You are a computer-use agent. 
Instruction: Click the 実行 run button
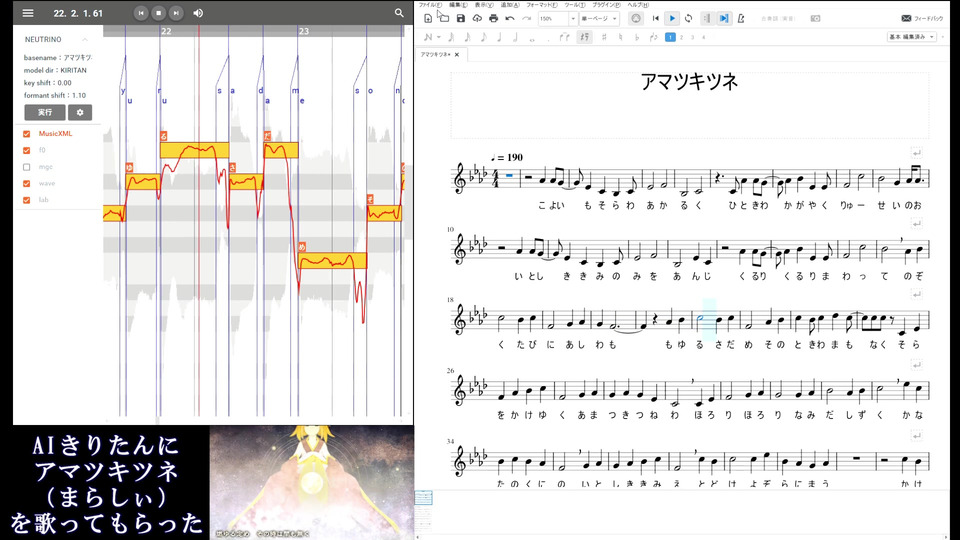click(45, 113)
